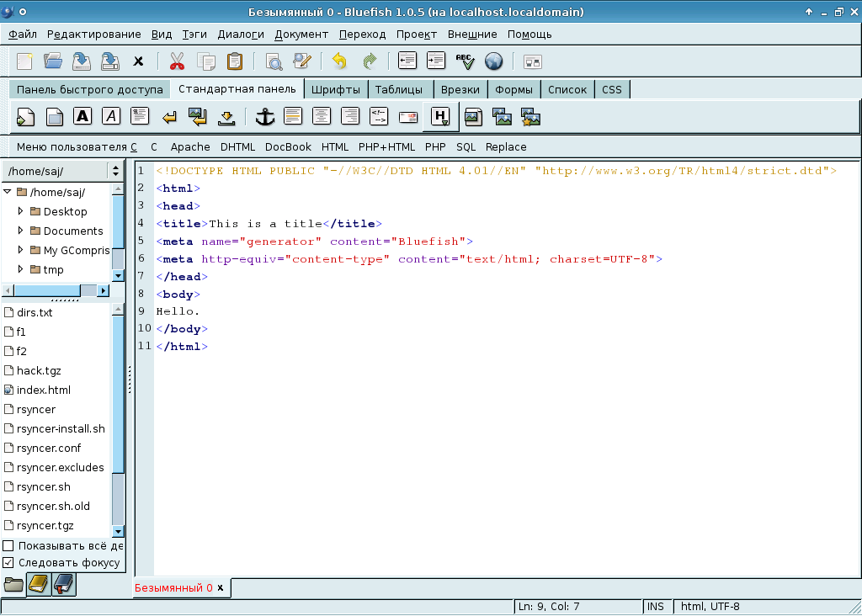The height and width of the screenshot is (616, 862).
Task: Click HTML in the user menu bar
Action: coord(335,146)
